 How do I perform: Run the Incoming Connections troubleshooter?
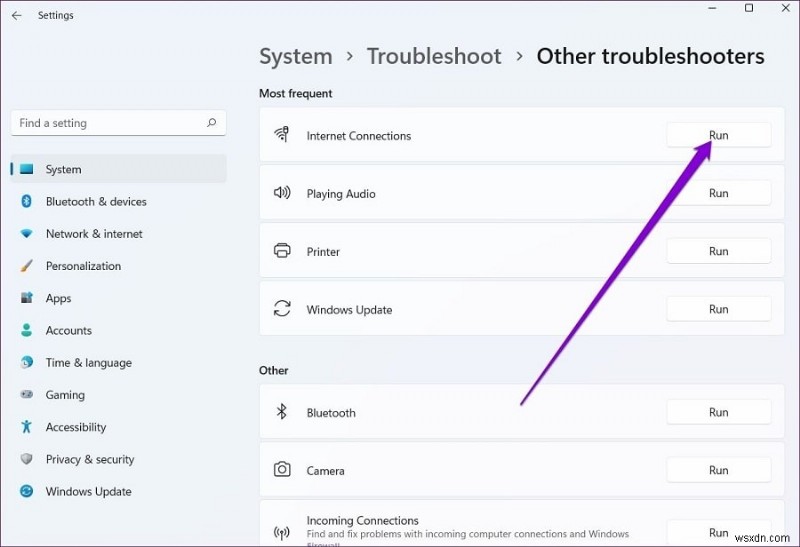pyautogui.click(x=718, y=533)
